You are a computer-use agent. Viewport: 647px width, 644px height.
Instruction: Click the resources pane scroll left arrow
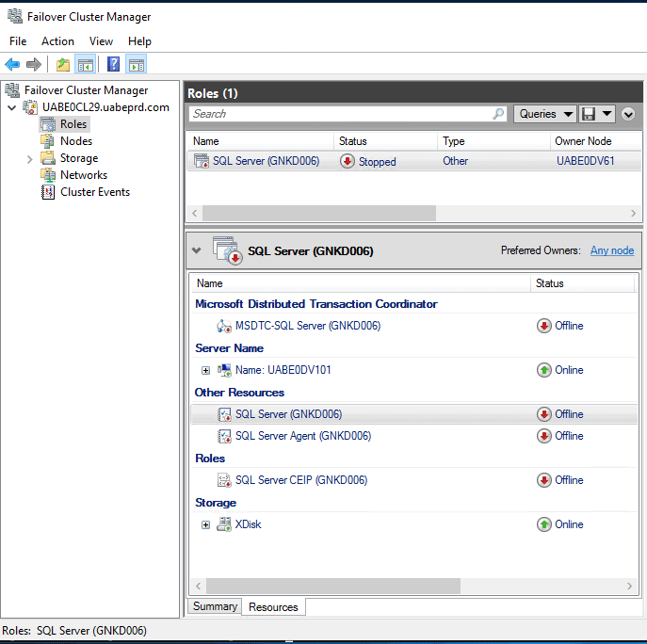(199, 586)
